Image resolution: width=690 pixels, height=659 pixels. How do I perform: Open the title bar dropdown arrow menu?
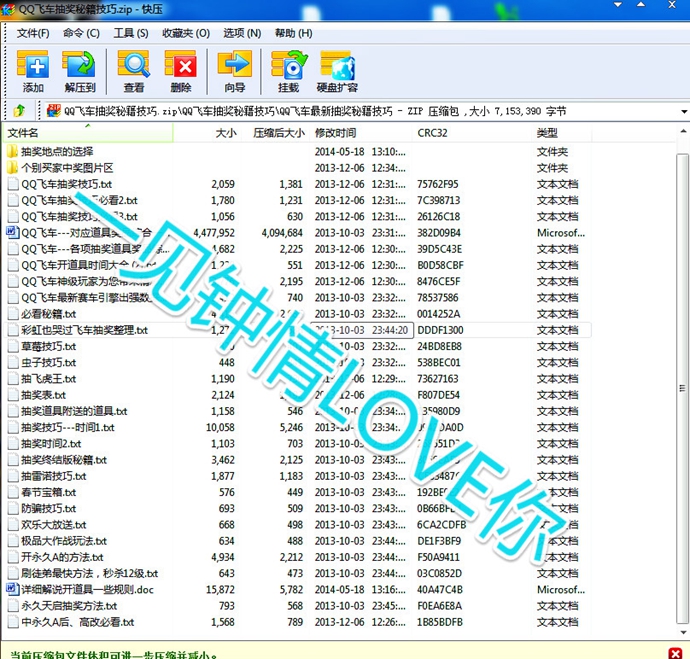(618, 5)
